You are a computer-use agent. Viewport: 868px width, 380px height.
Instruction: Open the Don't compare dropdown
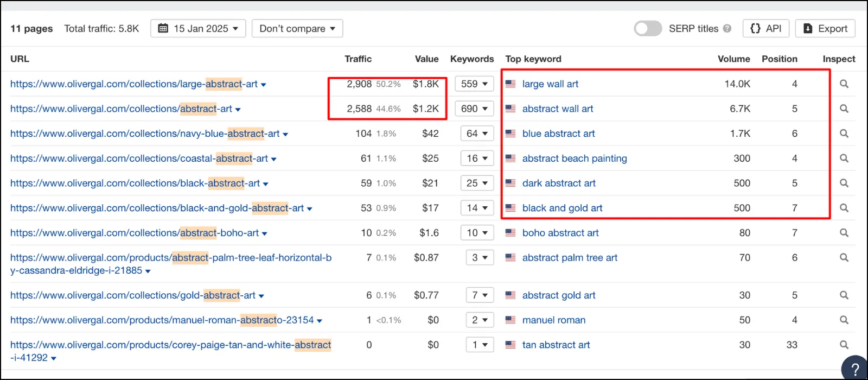click(297, 29)
